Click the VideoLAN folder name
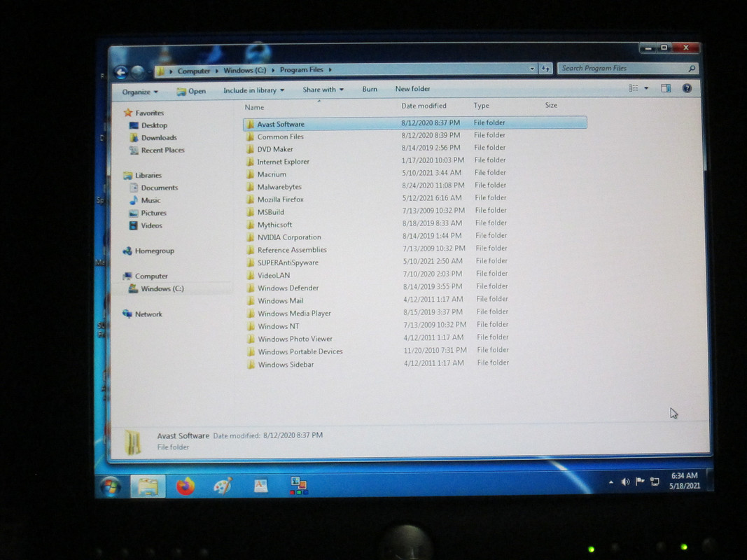The image size is (747, 560). tap(274, 275)
